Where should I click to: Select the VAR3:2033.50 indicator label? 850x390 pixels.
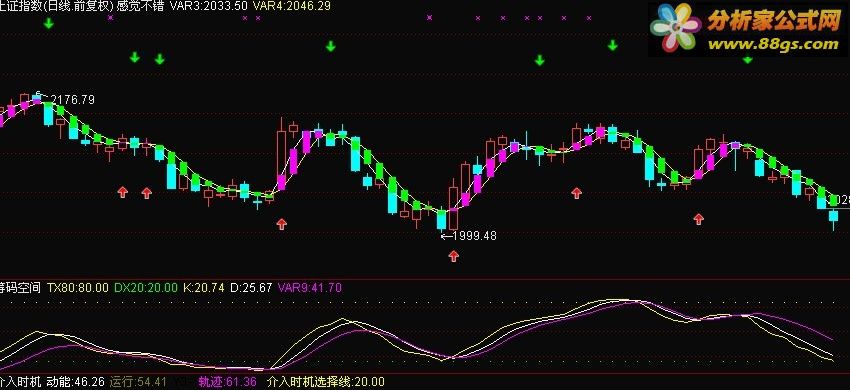[x=209, y=6]
